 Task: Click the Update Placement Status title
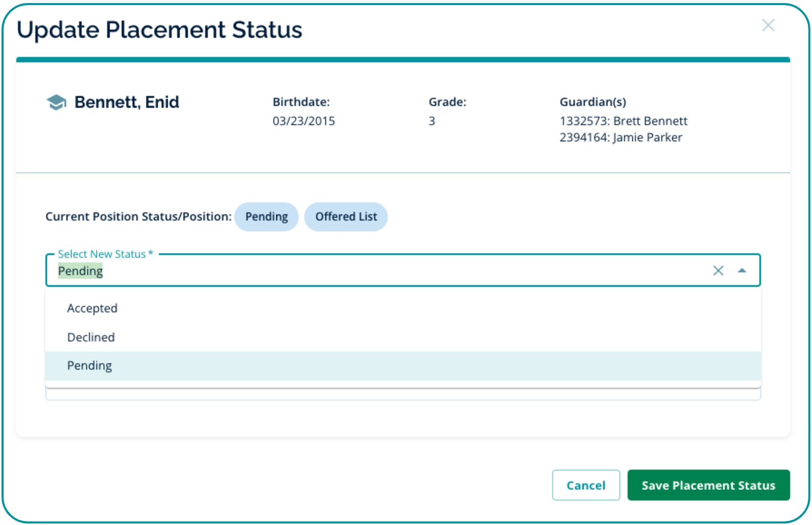pos(159,30)
